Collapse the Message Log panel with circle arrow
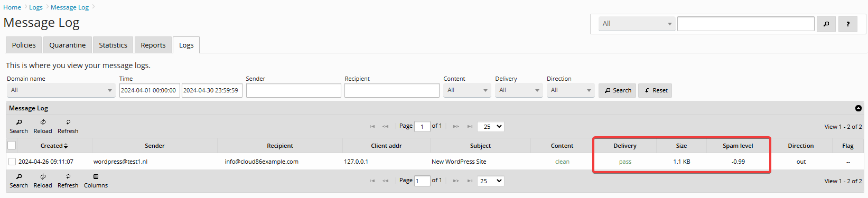The image size is (868, 198). tap(858, 108)
